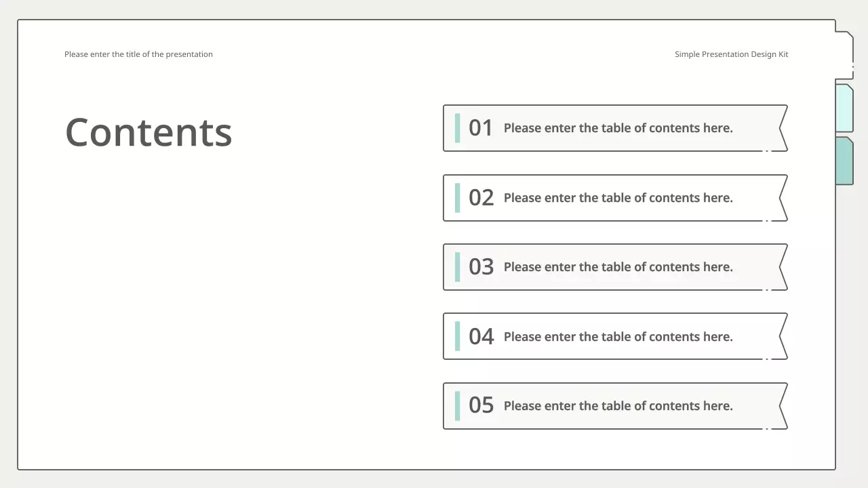
Task: Select the light mint middle side tab
Action: point(844,108)
